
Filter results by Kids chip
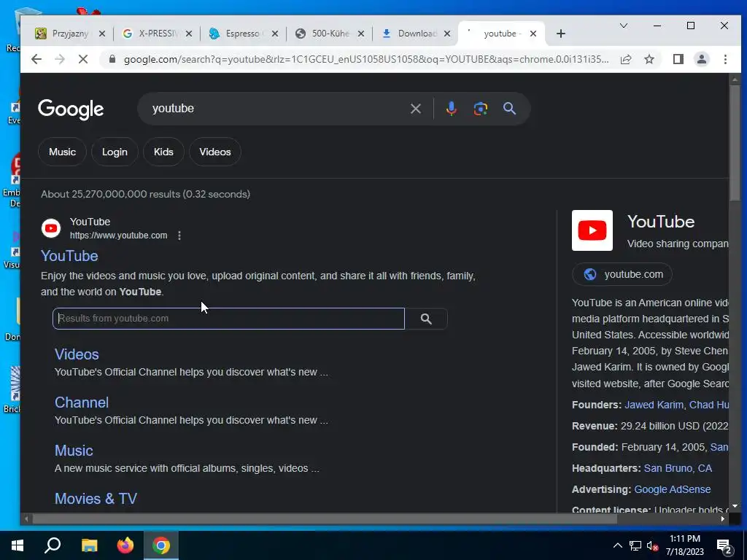(x=163, y=152)
